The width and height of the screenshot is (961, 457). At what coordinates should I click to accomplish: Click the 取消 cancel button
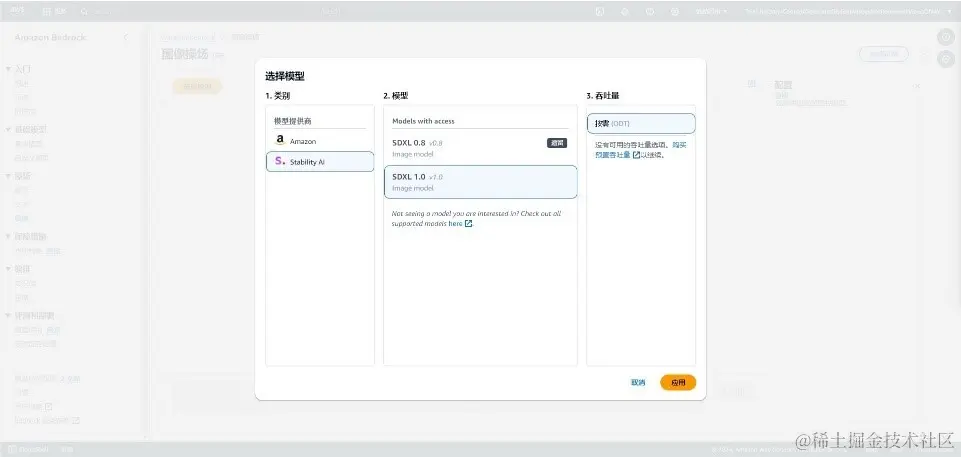tap(637, 382)
